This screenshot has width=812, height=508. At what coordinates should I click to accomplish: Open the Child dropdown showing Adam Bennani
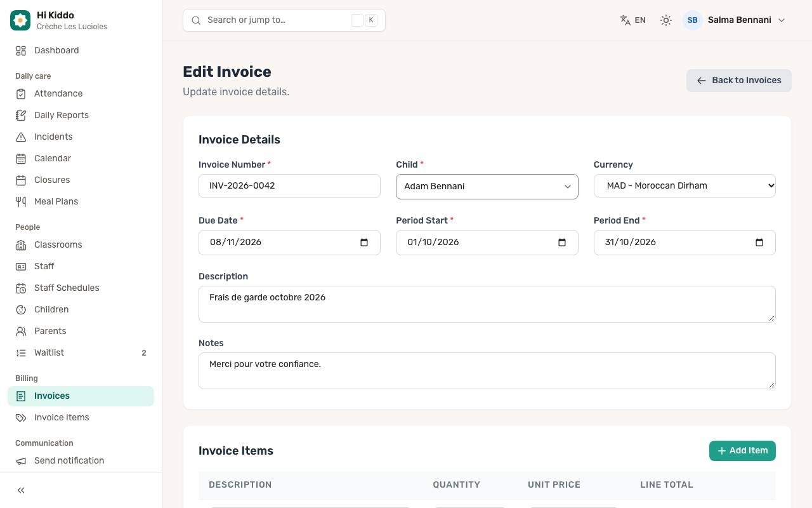(x=487, y=187)
